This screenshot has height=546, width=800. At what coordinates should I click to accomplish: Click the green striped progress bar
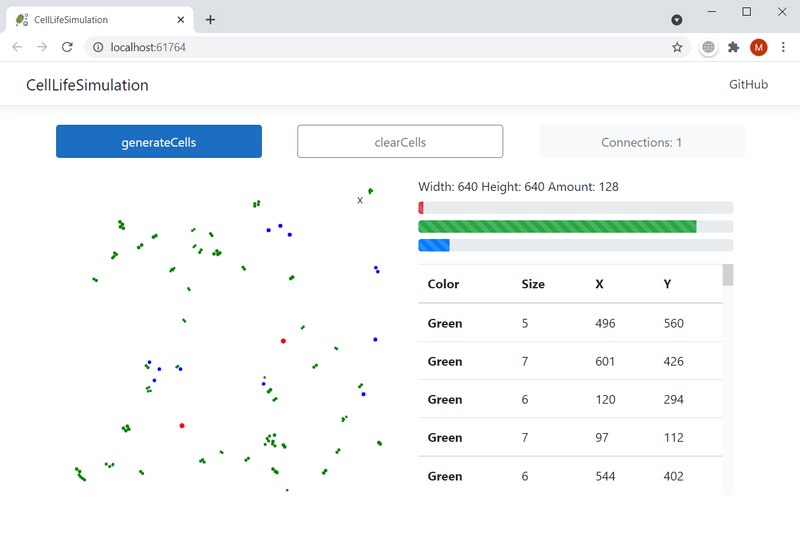click(557, 227)
